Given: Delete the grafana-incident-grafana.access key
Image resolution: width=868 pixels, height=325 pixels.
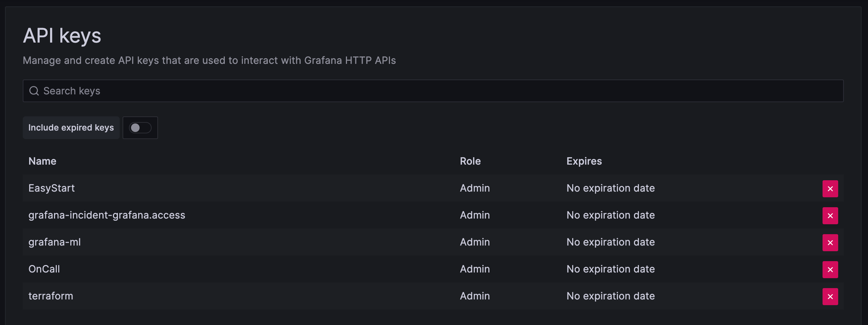Looking at the screenshot, I should pyautogui.click(x=830, y=216).
